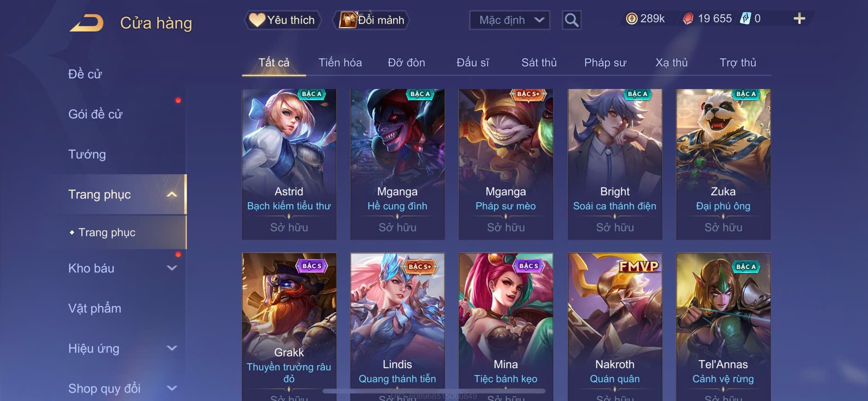Expand the Kho báu menu chevron
The image size is (868, 401).
pos(172,268)
